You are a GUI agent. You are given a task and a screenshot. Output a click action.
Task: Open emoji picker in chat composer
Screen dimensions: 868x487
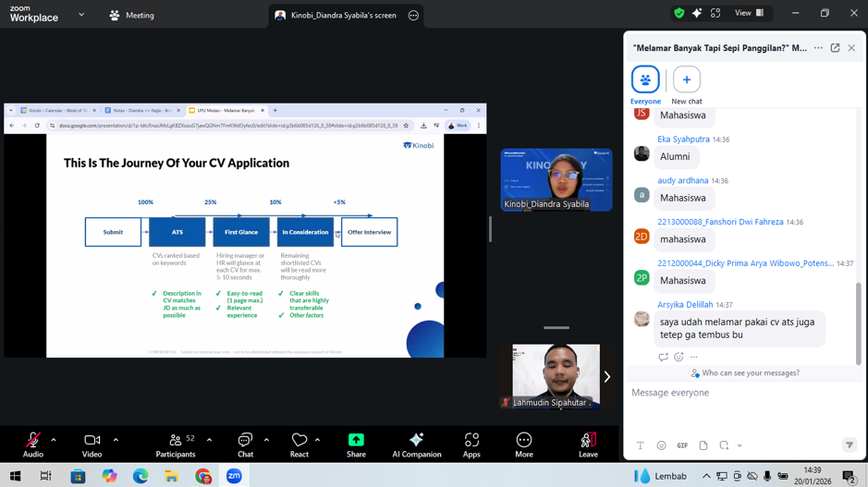pyautogui.click(x=661, y=445)
